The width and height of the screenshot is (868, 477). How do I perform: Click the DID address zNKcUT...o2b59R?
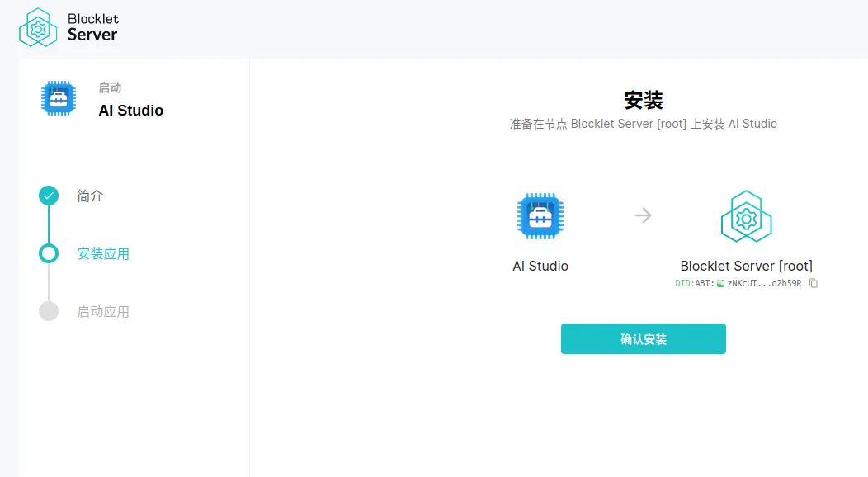click(765, 283)
